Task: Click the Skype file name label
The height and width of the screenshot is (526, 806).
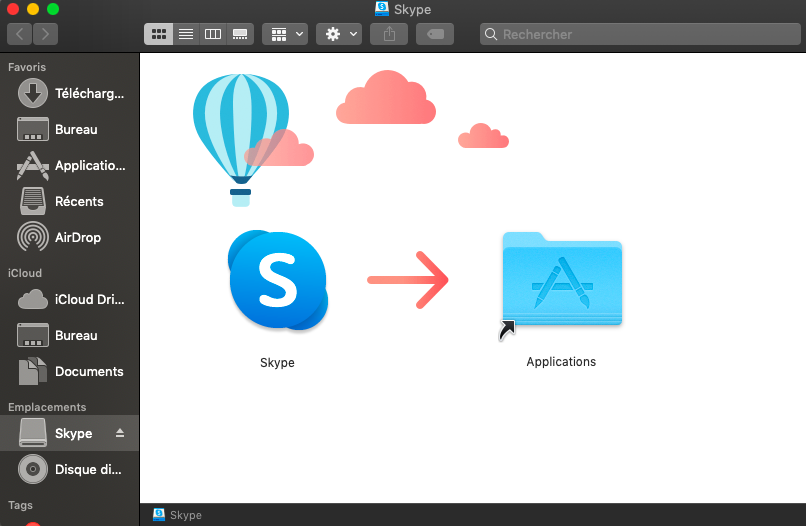Action: pos(277,362)
